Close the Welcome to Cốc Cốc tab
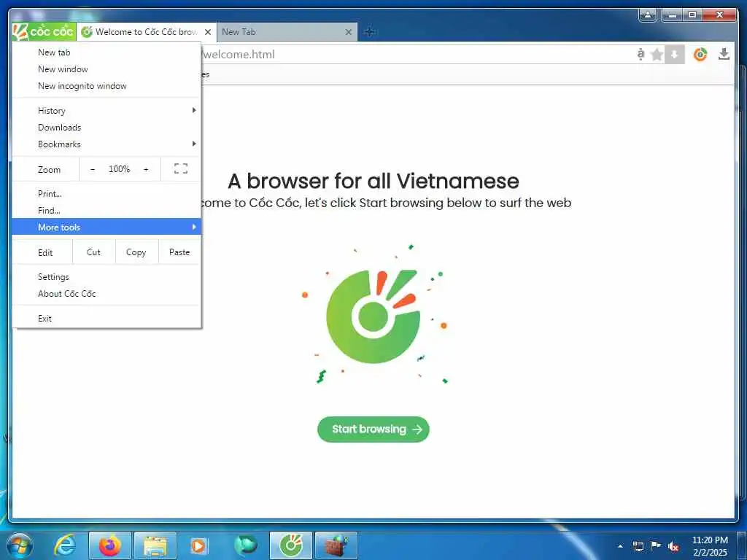The width and height of the screenshot is (747, 560). 208,32
